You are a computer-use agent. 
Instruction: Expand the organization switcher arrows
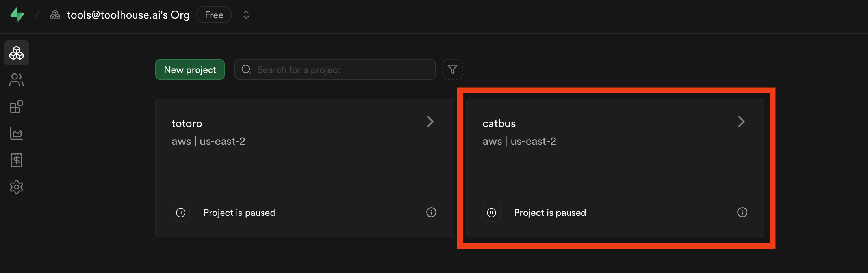pos(246,15)
